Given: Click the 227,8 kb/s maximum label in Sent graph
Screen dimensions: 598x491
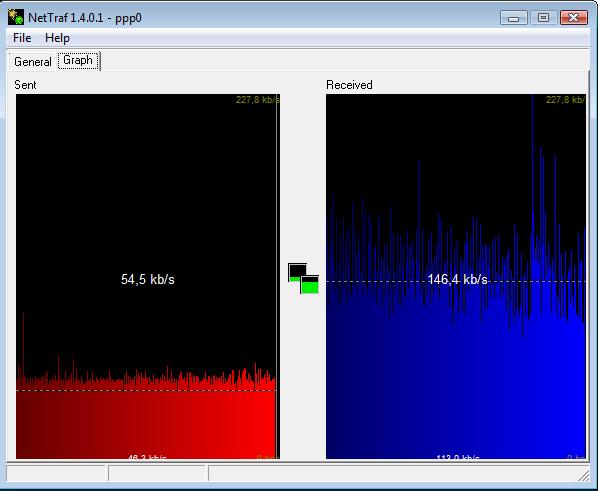Looking at the screenshot, I should (257, 100).
